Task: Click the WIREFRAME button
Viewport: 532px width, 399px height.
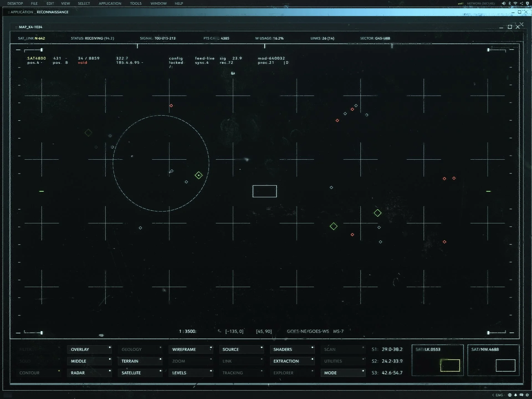Action: click(191, 349)
